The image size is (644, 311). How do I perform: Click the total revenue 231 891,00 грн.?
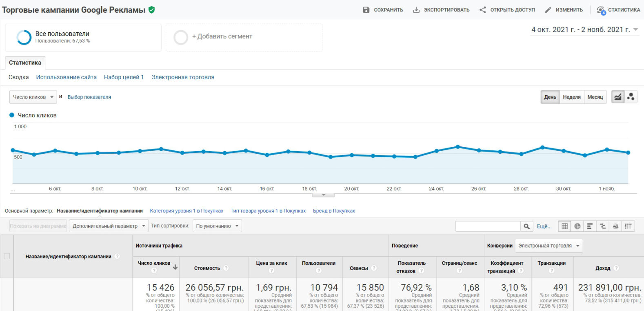point(610,287)
